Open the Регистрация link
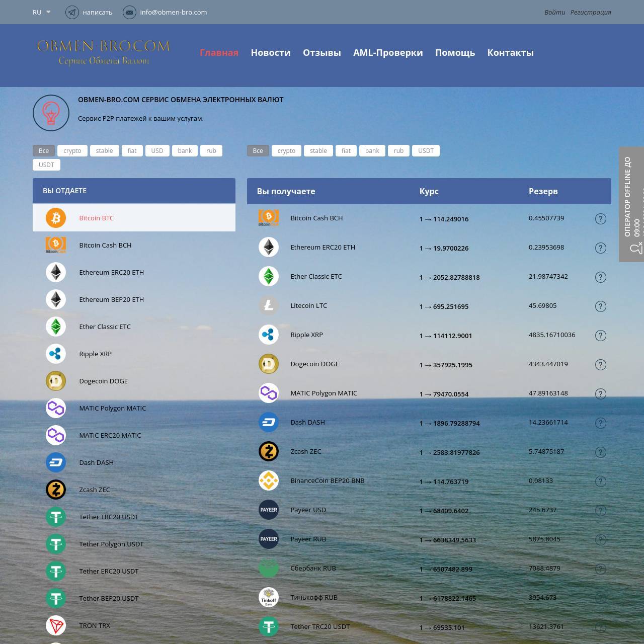The image size is (644, 644). click(x=591, y=12)
